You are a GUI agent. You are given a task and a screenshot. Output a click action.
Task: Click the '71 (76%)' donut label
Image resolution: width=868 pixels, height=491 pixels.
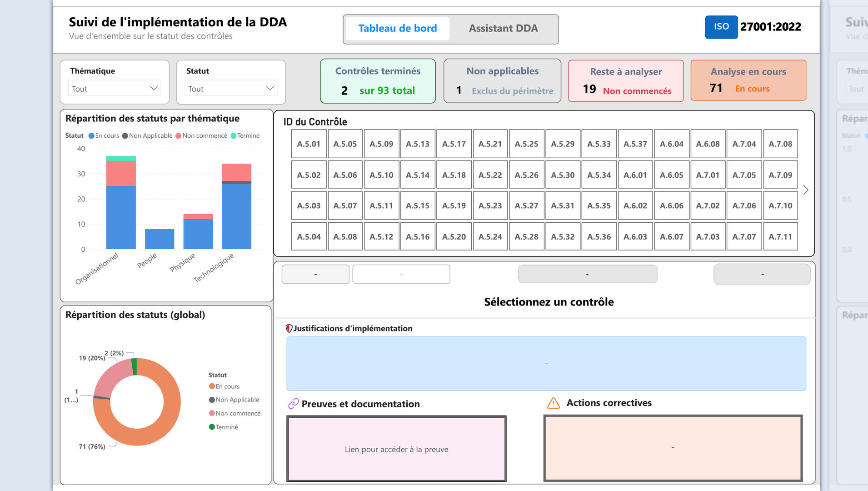(92, 446)
